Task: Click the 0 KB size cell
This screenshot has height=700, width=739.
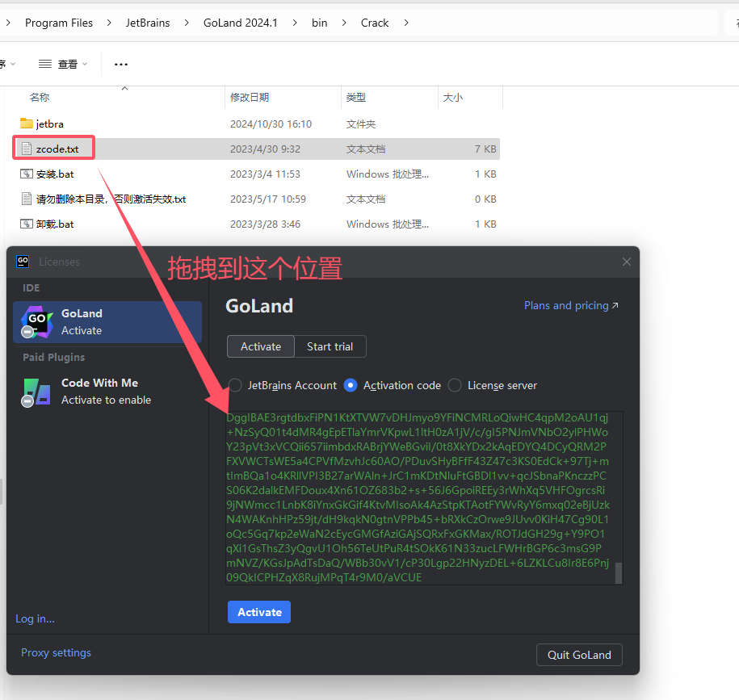Action: (x=485, y=199)
